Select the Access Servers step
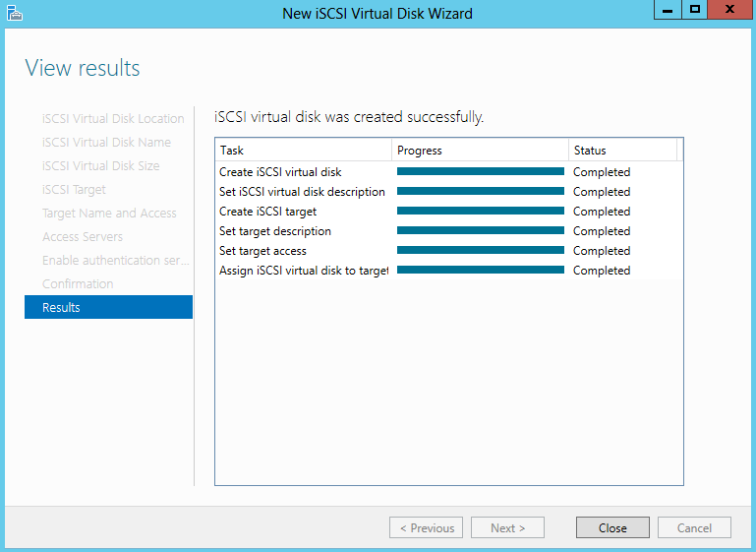Screen dimensions: 756x552 point(83,237)
